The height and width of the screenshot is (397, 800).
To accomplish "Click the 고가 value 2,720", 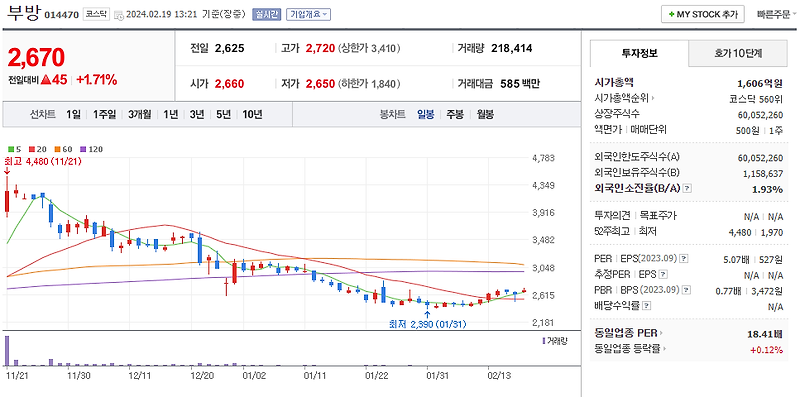I will [x=320, y=48].
